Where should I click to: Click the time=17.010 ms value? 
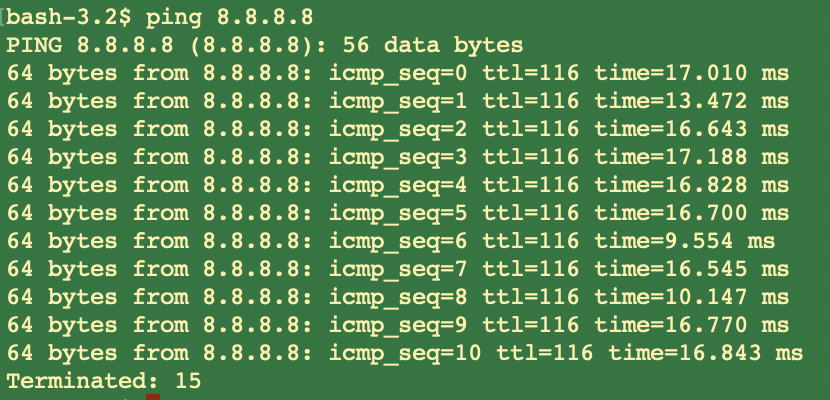(x=691, y=73)
